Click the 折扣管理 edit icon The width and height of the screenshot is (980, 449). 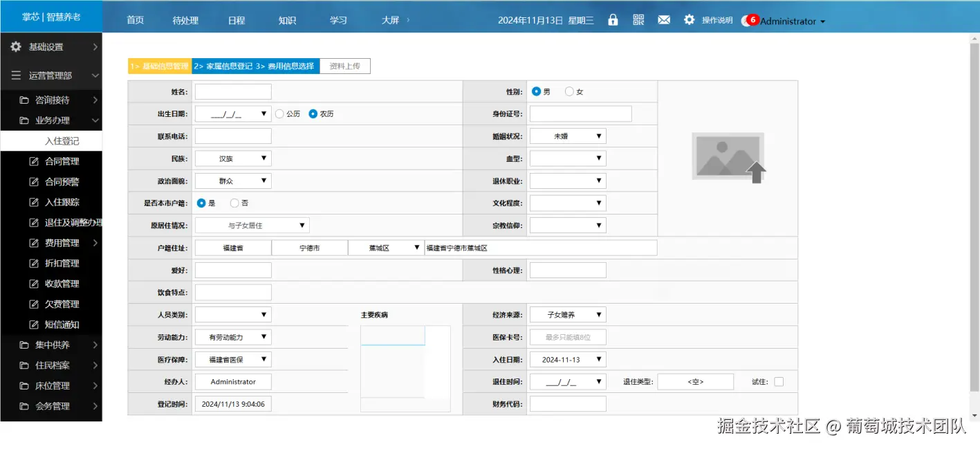[33, 263]
